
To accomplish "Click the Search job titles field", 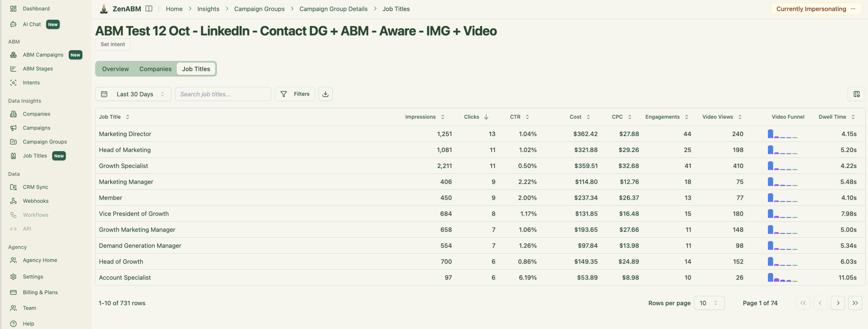I will [223, 94].
